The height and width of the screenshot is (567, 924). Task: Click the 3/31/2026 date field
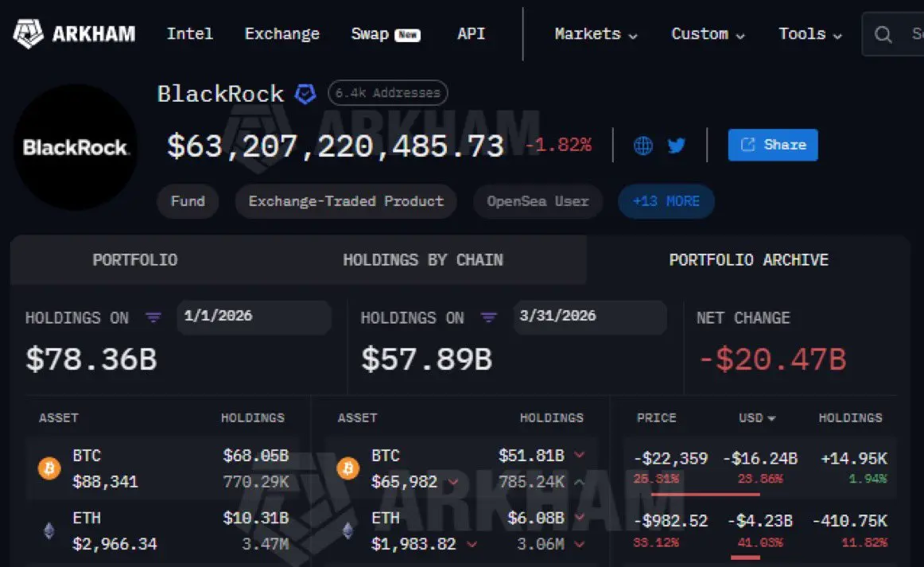point(590,317)
